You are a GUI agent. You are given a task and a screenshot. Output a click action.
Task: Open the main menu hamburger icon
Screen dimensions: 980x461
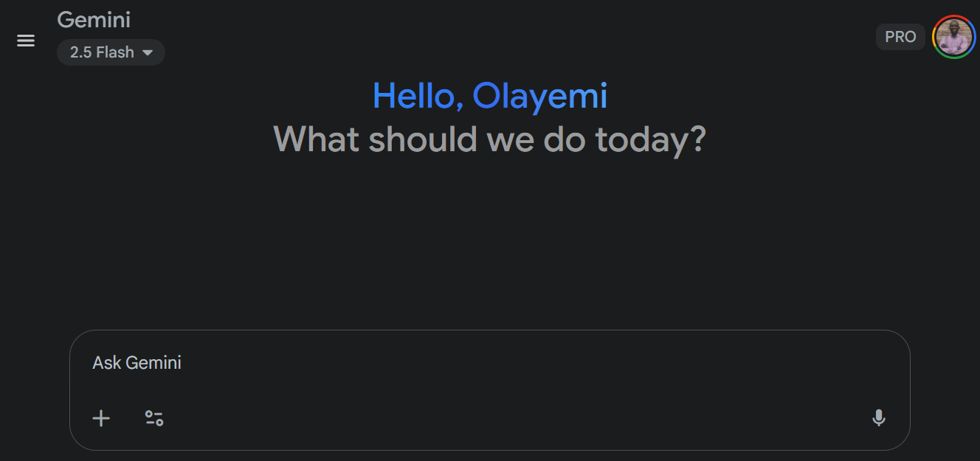point(26,41)
